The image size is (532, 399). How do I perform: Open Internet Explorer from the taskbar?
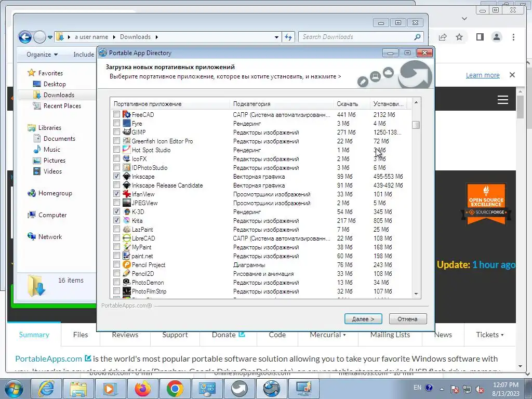46,389
